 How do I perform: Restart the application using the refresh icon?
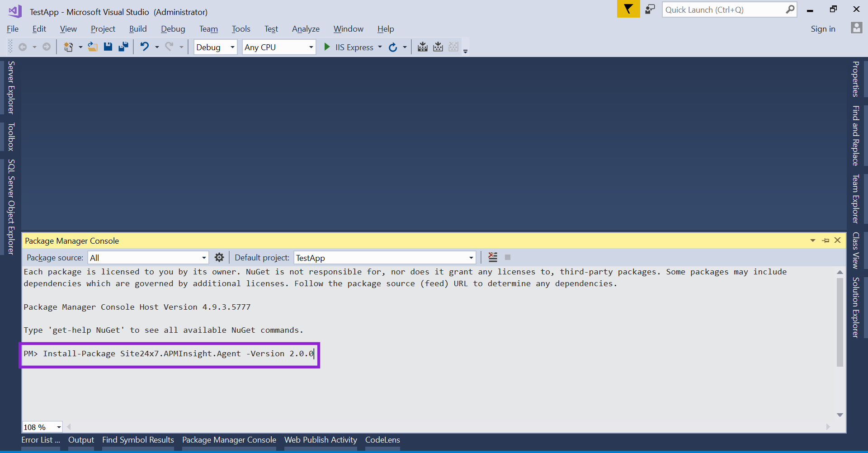pos(392,47)
